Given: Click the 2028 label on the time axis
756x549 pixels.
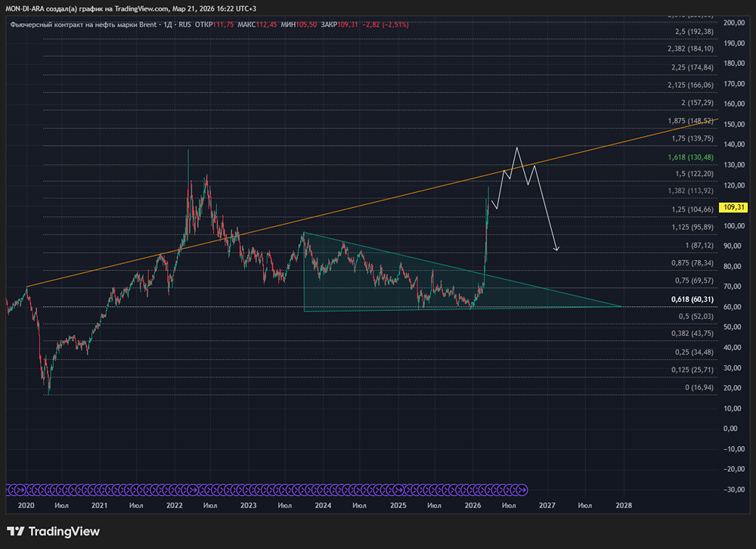Looking at the screenshot, I should pyautogui.click(x=624, y=505).
